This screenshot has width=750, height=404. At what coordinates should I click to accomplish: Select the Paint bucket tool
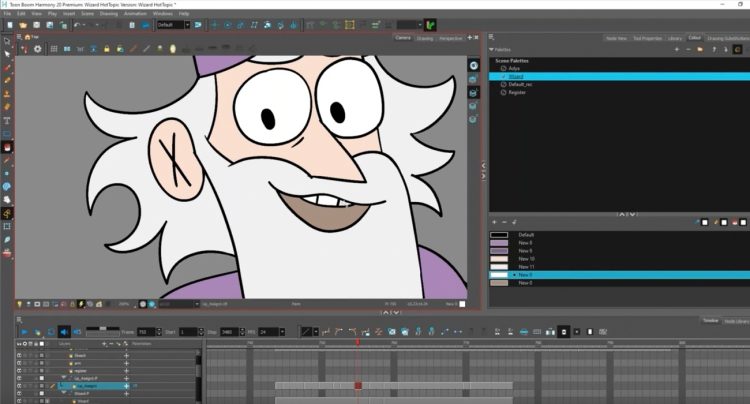7,147
